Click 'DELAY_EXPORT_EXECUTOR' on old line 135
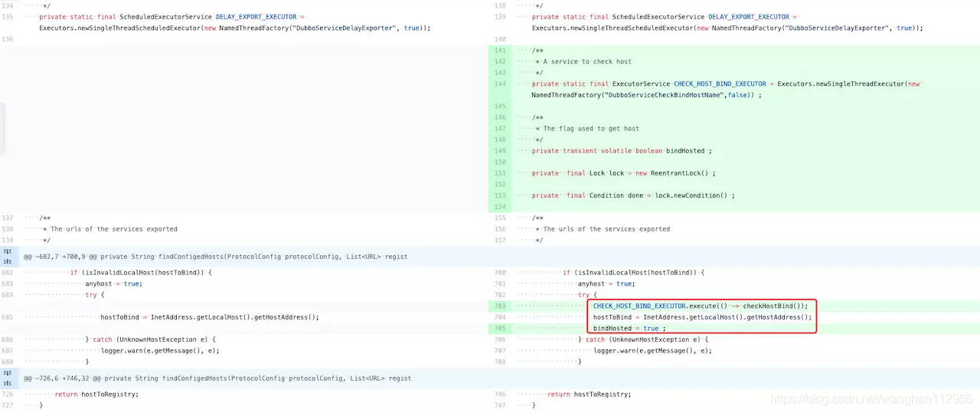 [256, 16]
